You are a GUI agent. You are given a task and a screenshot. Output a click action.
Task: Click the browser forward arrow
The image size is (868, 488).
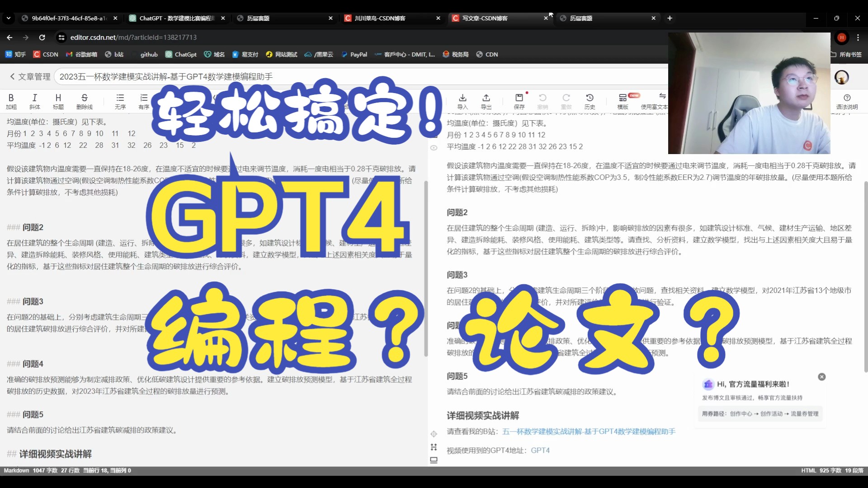26,38
